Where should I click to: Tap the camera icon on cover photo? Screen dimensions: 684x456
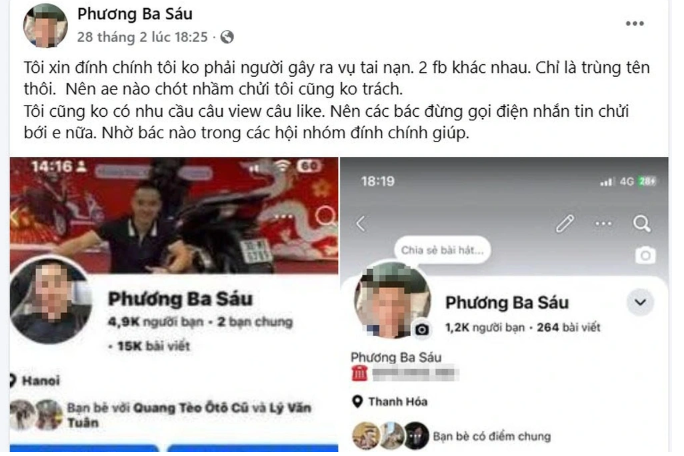645,255
